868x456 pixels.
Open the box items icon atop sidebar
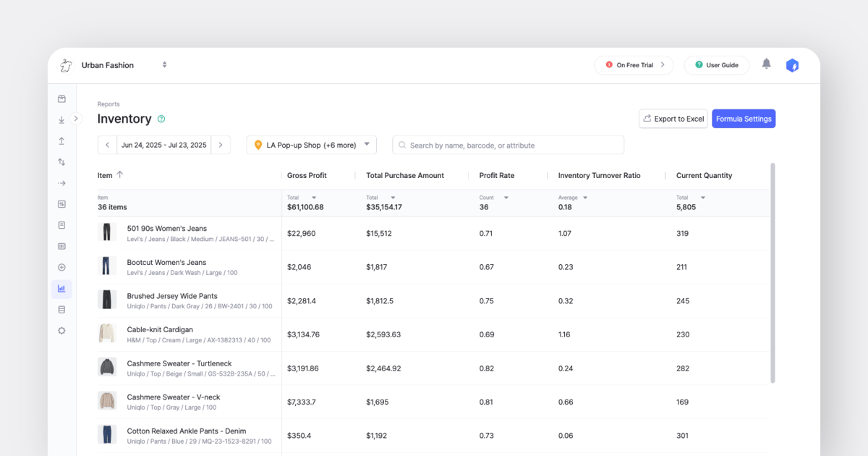pyautogui.click(x=61, y=99)
